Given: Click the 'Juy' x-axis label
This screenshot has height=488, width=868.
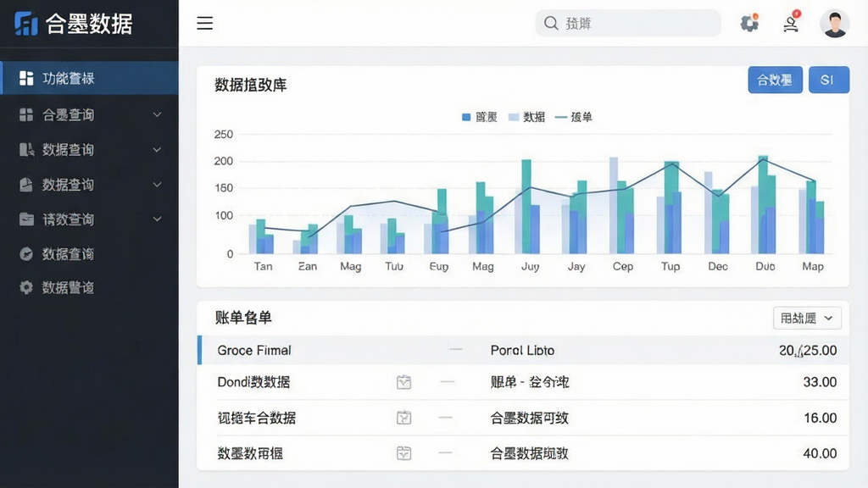Looking at the screenshot, I should click(x=531, y=266).
